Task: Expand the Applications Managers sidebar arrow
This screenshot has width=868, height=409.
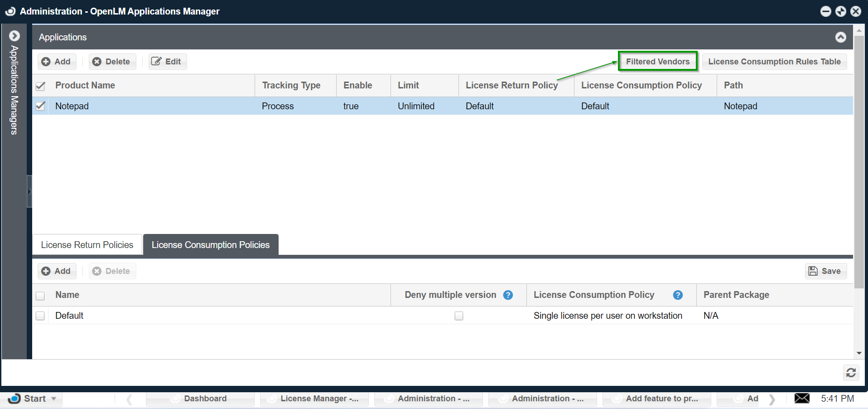Action: (14, 36)
